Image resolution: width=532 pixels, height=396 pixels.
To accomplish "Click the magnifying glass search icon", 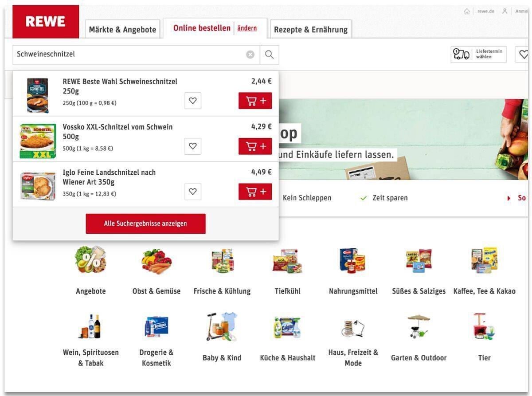I will click(x=269, y=55).
